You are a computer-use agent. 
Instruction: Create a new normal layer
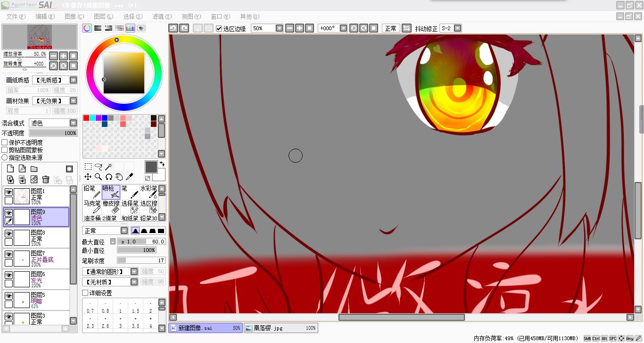click(10, 169)
